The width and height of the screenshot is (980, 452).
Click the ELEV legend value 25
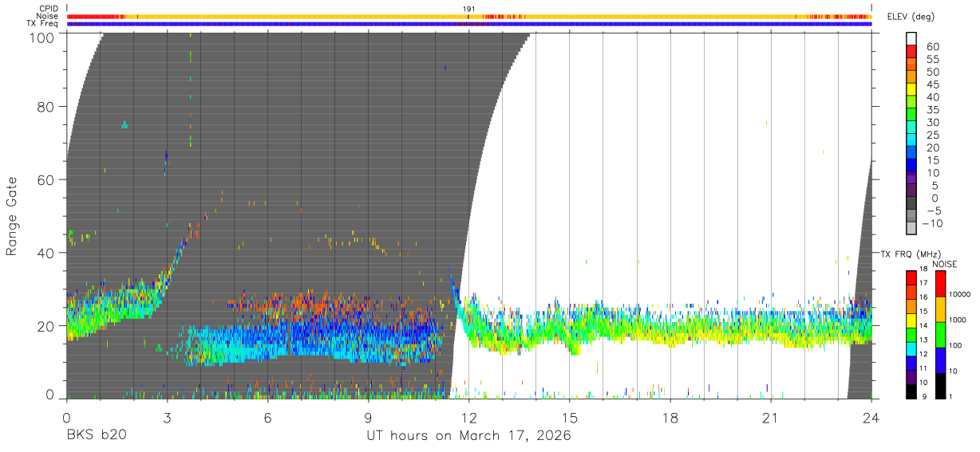click(x=932, y=136)
